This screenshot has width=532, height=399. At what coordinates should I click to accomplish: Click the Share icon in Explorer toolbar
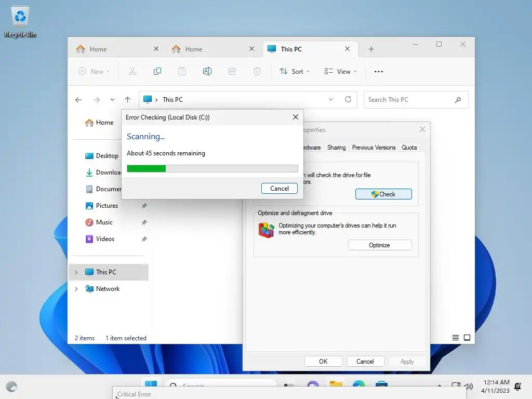tap(232, 71)
